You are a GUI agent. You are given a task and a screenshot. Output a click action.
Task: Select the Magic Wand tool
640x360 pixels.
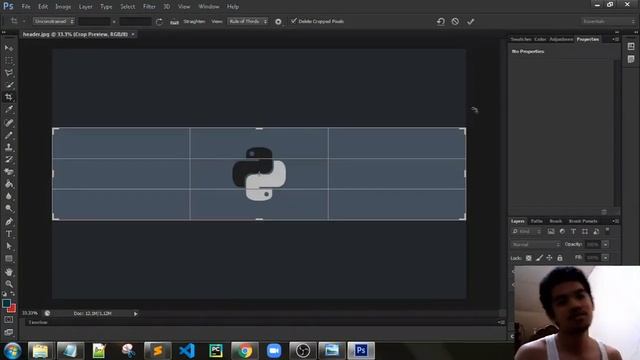[9, 85]
